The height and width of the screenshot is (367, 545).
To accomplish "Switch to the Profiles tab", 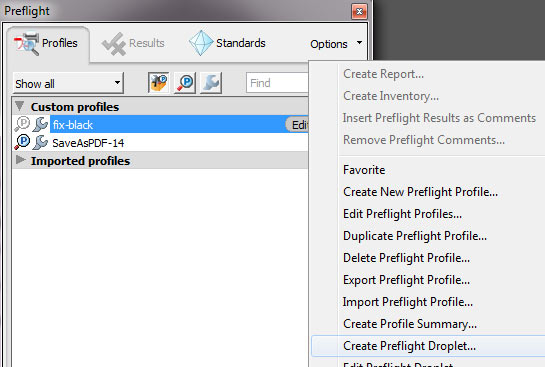I will (48, 44).
